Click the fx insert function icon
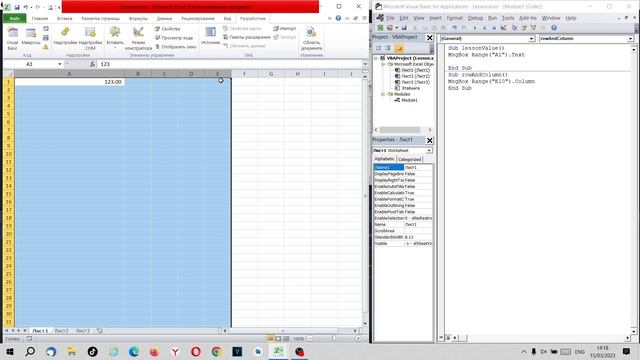 click(x=92, y=64)
